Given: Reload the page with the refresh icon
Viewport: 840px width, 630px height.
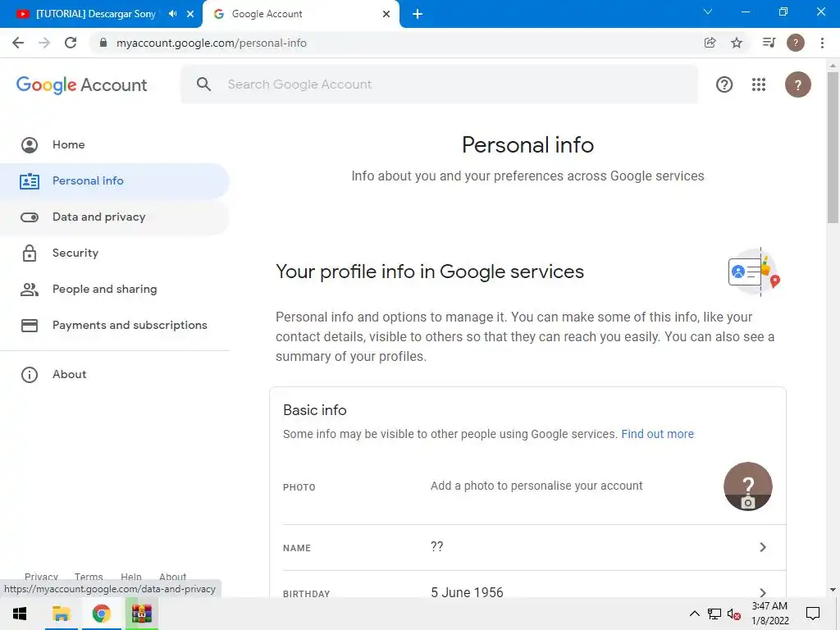Looking at the screenshot, I should pos(71,43).
